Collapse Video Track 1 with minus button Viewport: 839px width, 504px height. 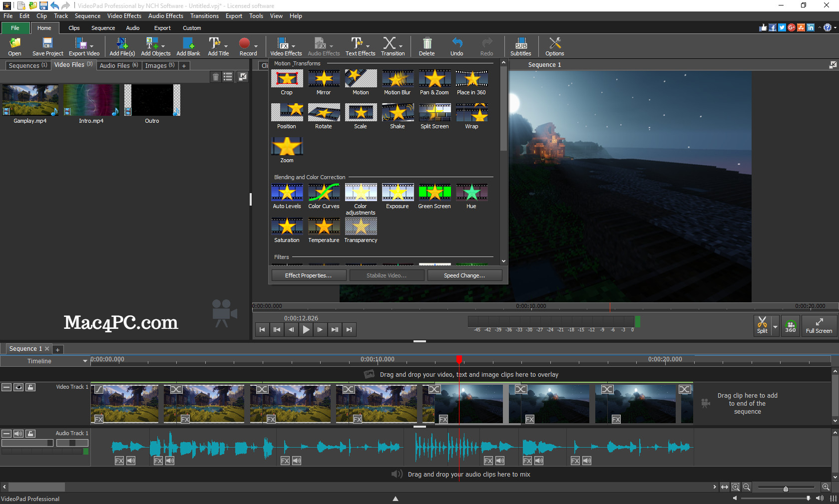click(6, 387)
